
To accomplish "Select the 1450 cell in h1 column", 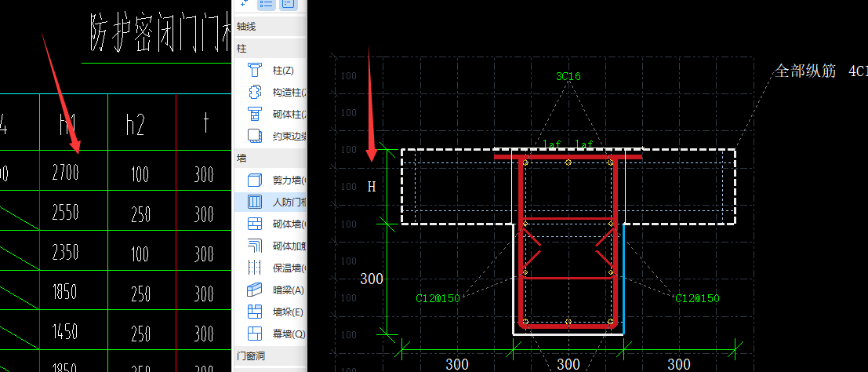I will click(65, 331).
